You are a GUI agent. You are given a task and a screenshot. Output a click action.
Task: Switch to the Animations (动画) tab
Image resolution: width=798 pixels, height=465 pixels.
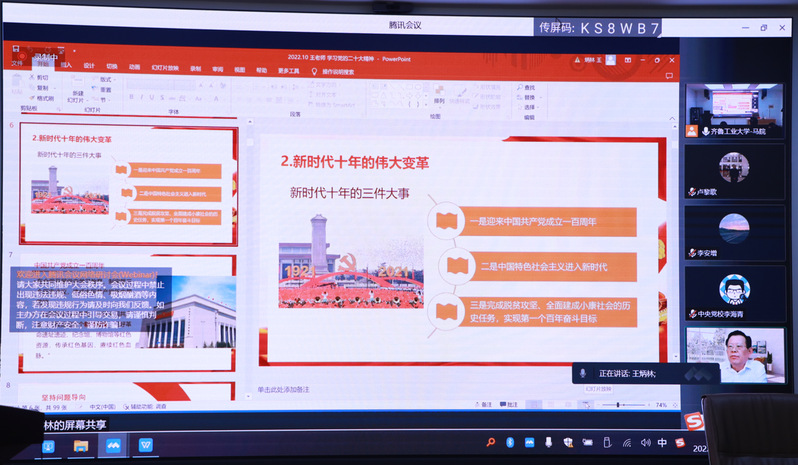134,67
